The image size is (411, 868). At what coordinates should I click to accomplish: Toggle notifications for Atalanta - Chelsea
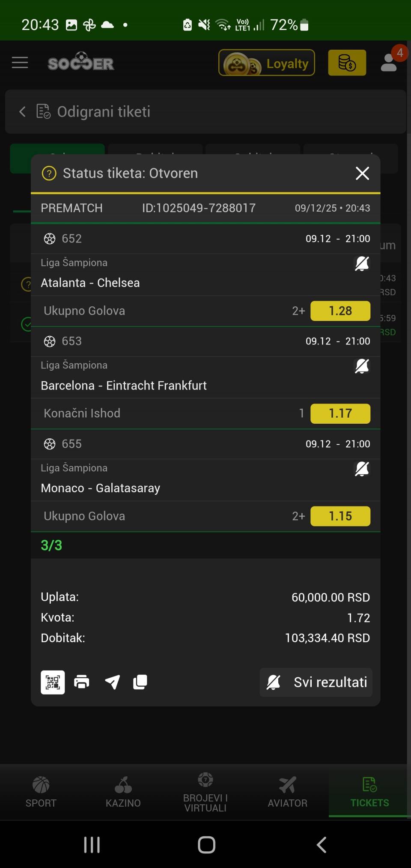pyautogui.click(x=362, y=263)
